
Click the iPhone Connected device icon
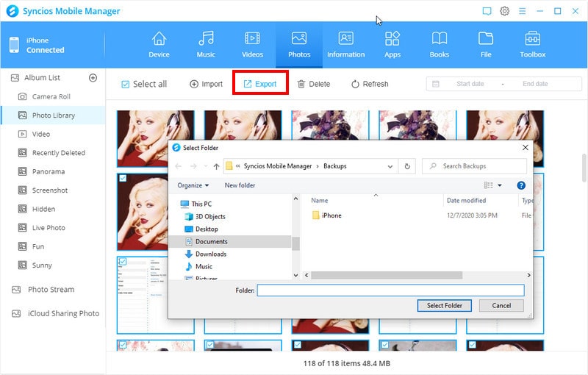point(14,45)
